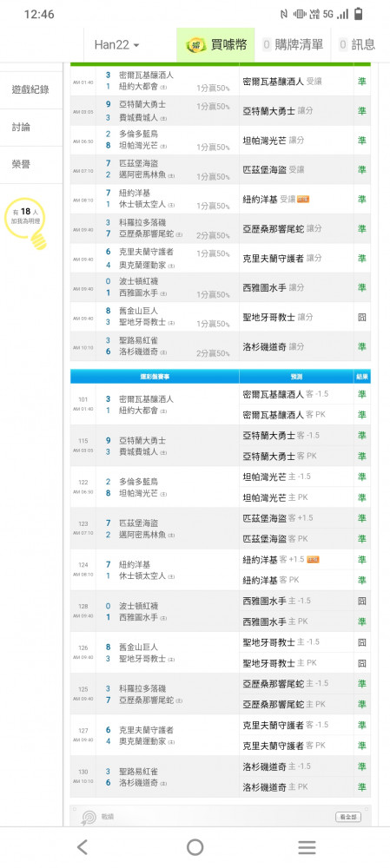This screenshot has height=868, width=390.
Task: Tap the 買噪幣 buy-coins tab
Action: [215, 45]
